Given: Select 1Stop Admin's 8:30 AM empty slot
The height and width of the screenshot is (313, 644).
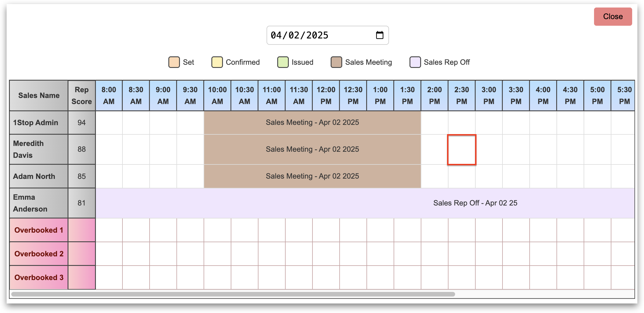Looking at the screenshot, I should point(136,123).
